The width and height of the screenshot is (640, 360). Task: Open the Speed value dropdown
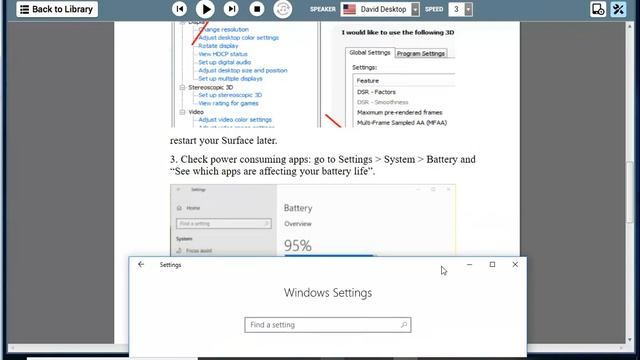coord(468,9)
